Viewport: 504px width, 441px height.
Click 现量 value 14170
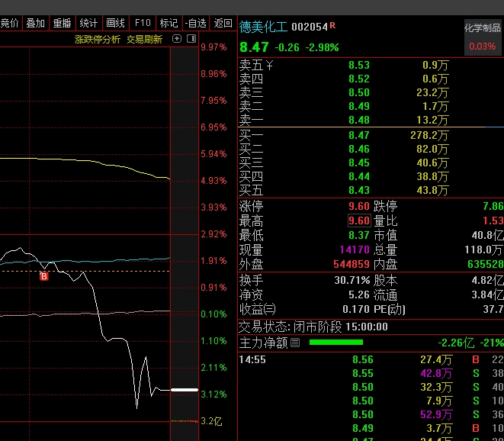[x=355, y=249]
